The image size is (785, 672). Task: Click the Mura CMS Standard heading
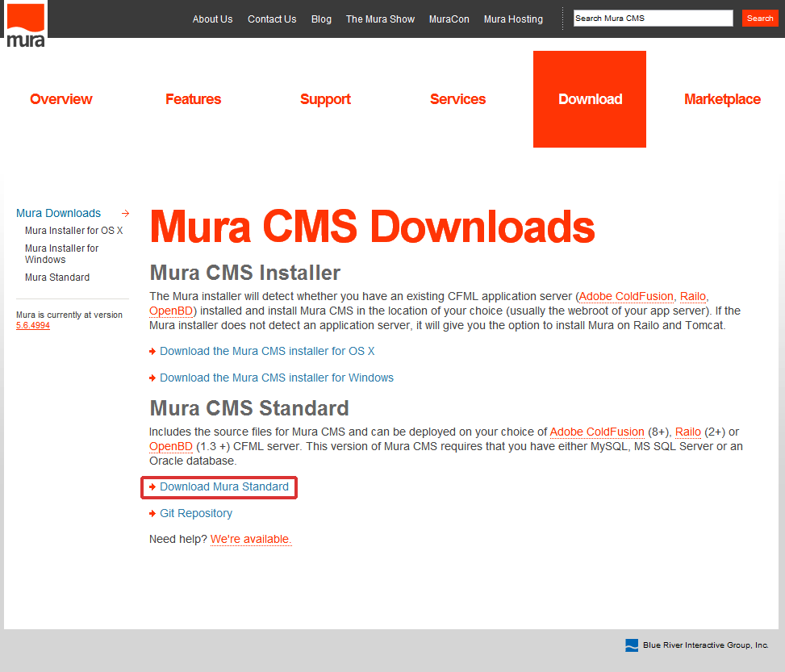248,408
